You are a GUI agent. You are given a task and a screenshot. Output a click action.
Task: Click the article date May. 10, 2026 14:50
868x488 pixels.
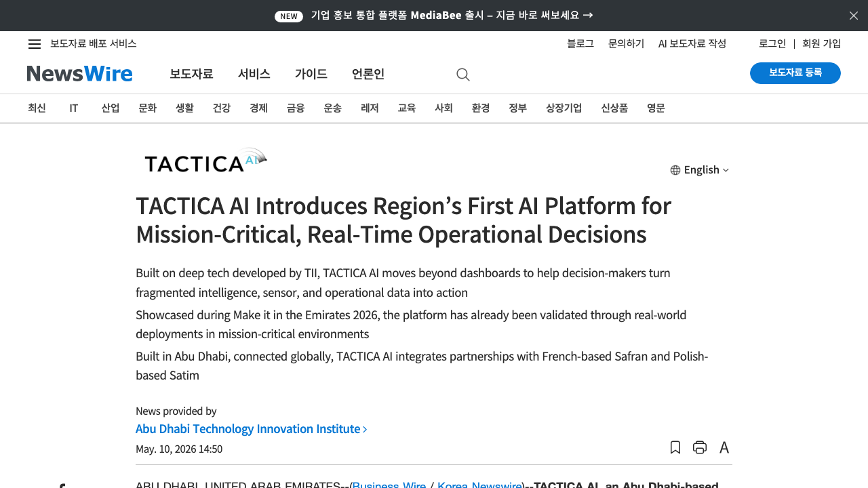coord(179,449)
